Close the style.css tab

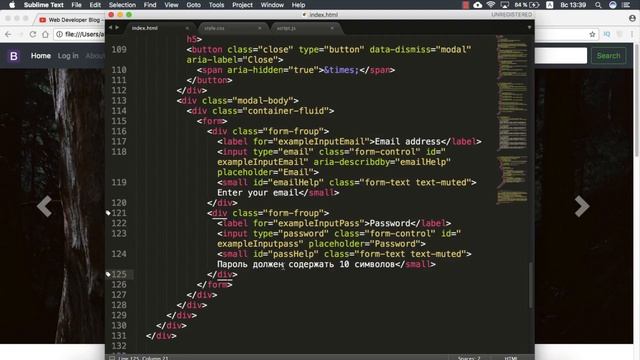260,28
